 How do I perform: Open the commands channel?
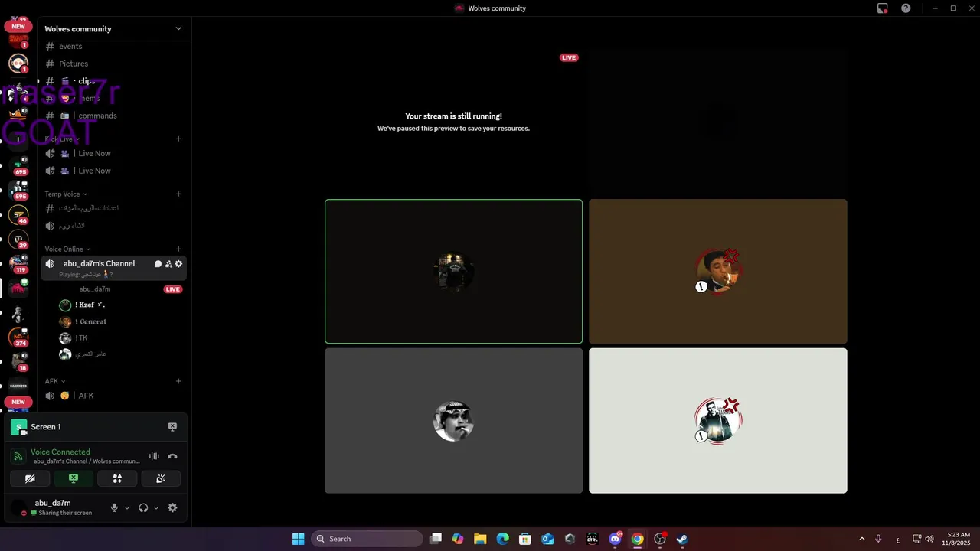coord(114,116)
